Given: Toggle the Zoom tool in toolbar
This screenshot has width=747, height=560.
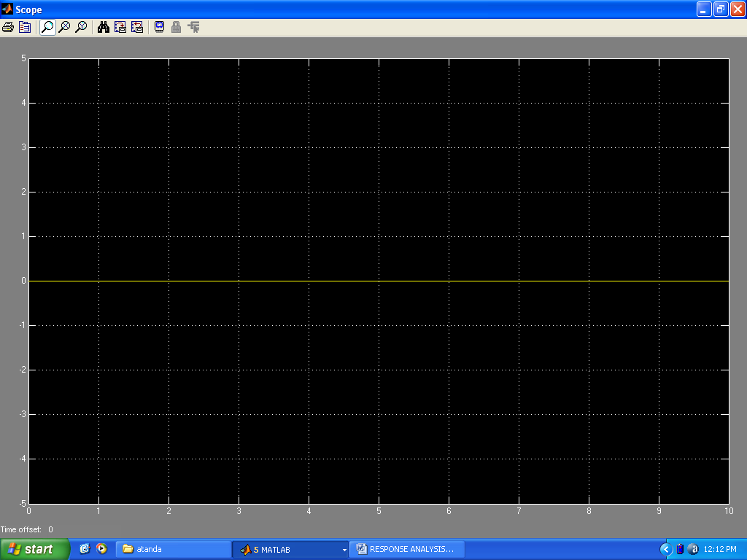Looking at the screenshot, I should point(47,27).
